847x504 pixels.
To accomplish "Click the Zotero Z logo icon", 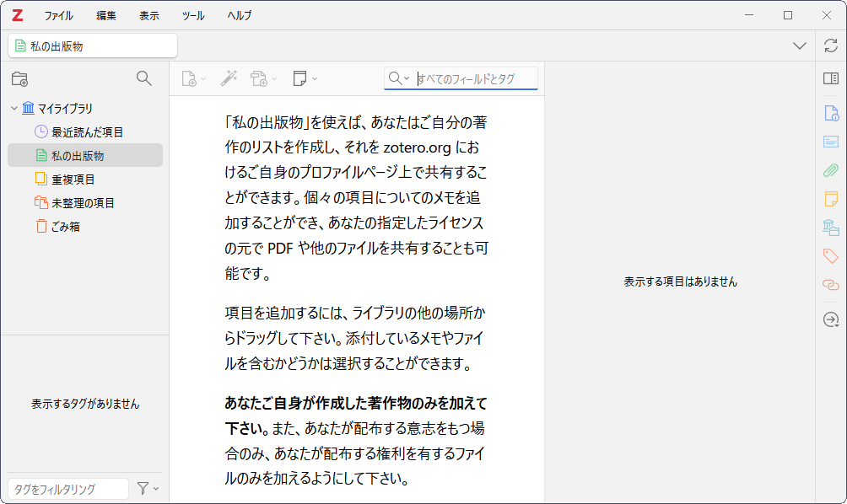I will 18,16.
